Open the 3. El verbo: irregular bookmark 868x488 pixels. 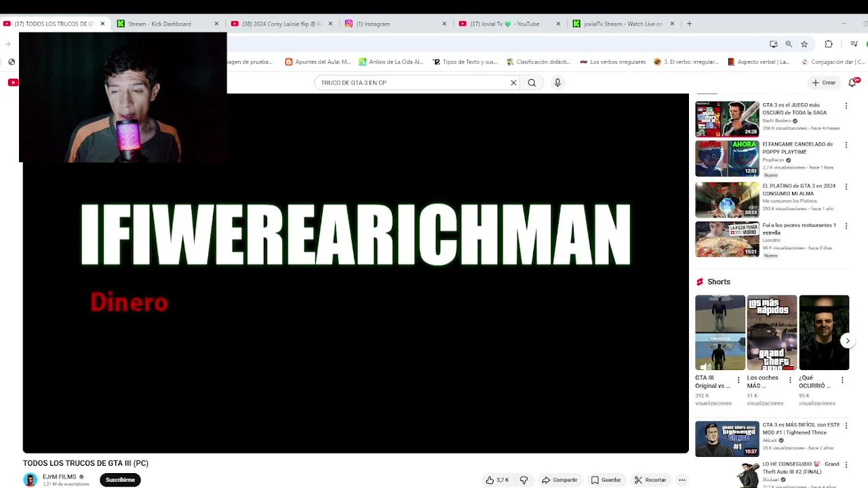(x=686, y=62)
